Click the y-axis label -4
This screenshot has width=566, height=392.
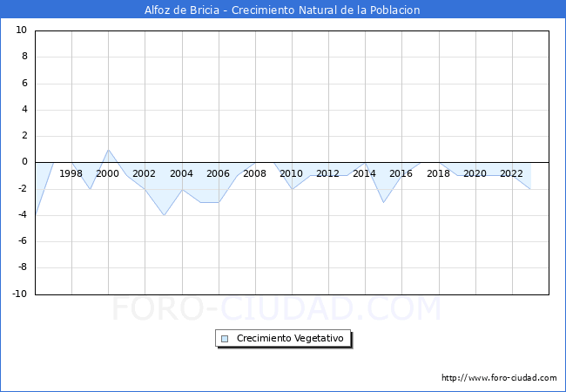(23, 215)
